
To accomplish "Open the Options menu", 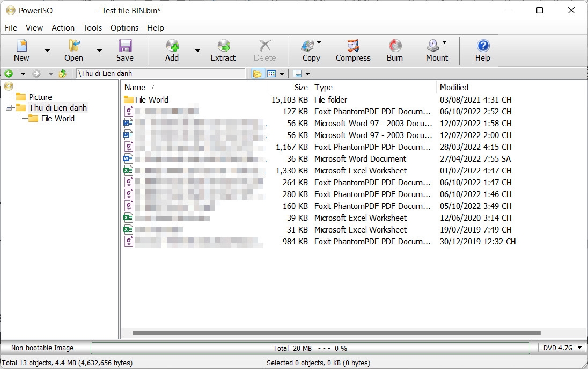I will [124, 28].
